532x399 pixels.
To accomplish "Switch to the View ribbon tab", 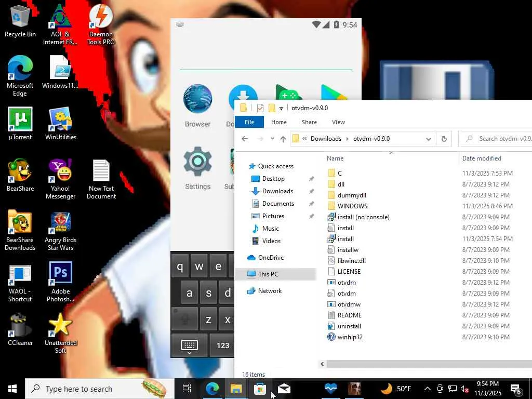I will (x=338, y=122).
